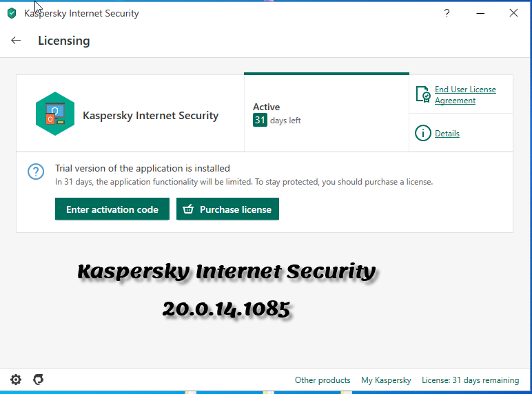Click the Kaspersky Internet Security hexagon product icon
The height and width of the screenshot is (394, 532).
coord(55,114)
